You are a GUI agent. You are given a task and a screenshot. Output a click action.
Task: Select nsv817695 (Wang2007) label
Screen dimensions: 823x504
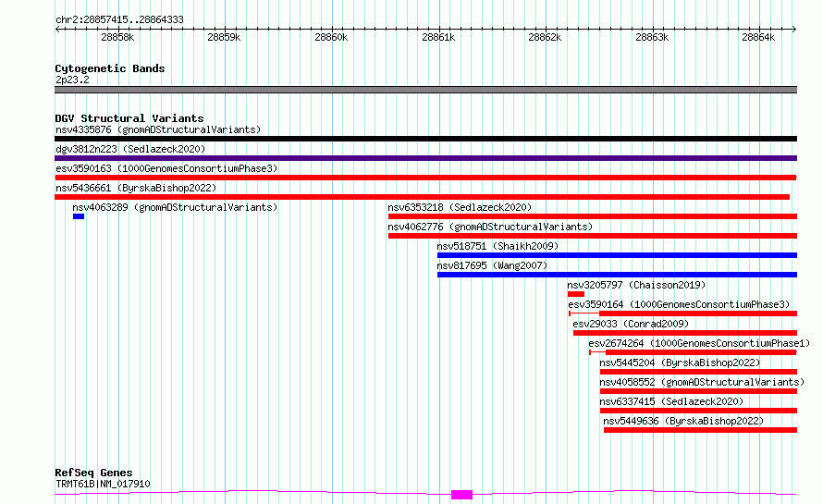point(492,265)
